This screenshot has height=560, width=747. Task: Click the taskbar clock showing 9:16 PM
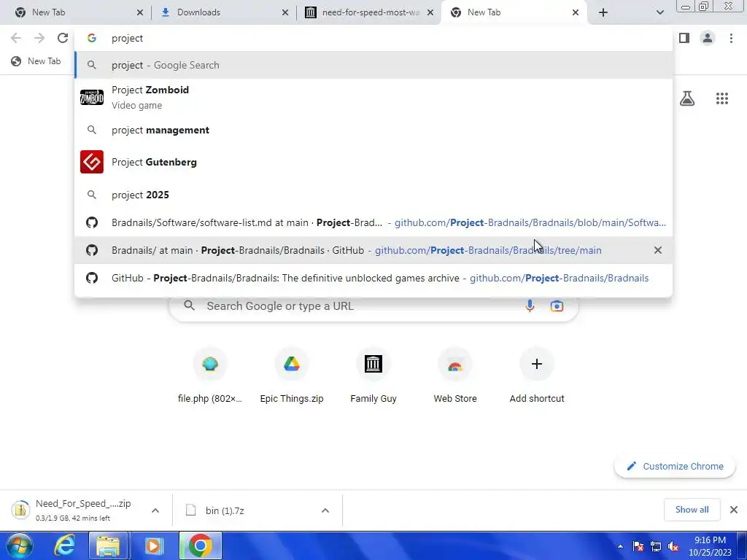pos(710,546)
